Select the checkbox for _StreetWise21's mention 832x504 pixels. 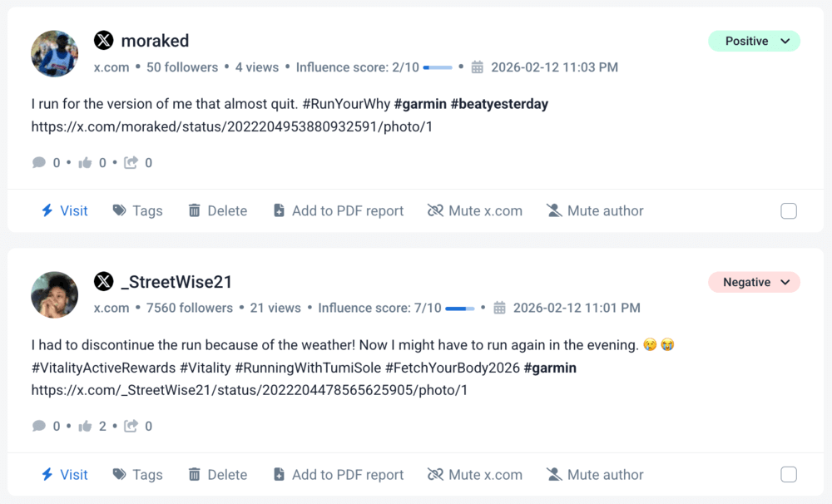[789, 475]
